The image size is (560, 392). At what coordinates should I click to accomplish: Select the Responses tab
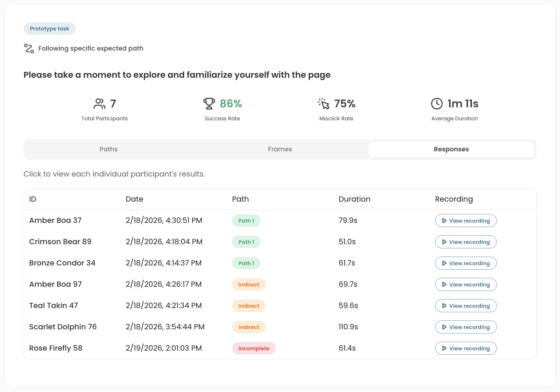pyautogui.click(x=451, y=149)
